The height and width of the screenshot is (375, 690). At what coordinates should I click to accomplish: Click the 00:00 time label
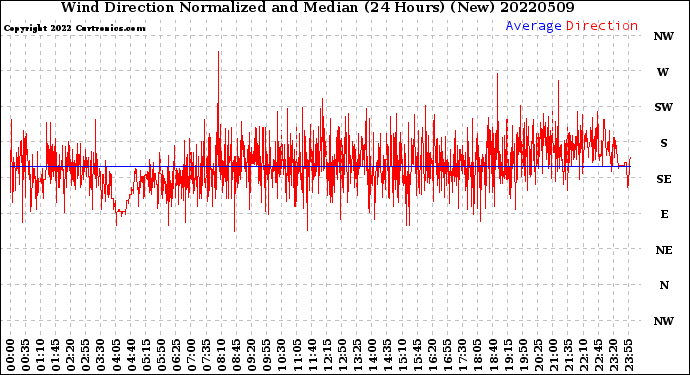[x=11, y=355]
